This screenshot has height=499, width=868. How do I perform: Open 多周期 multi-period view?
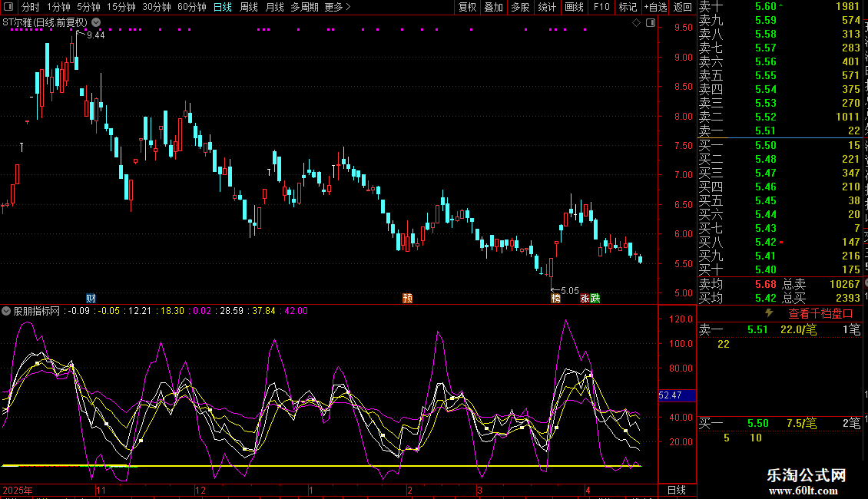point(304,7)
